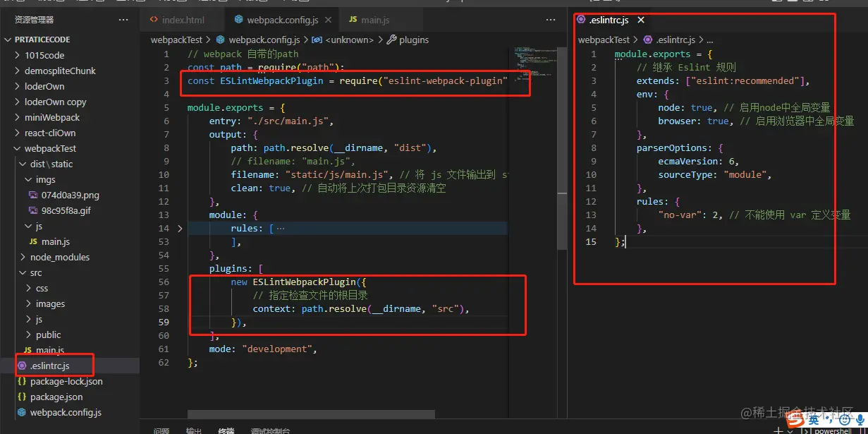This screenshot has width=868, height=434.
Task: Click the left editor horizontal scrollbar
Action: click(x=310, y=414)
